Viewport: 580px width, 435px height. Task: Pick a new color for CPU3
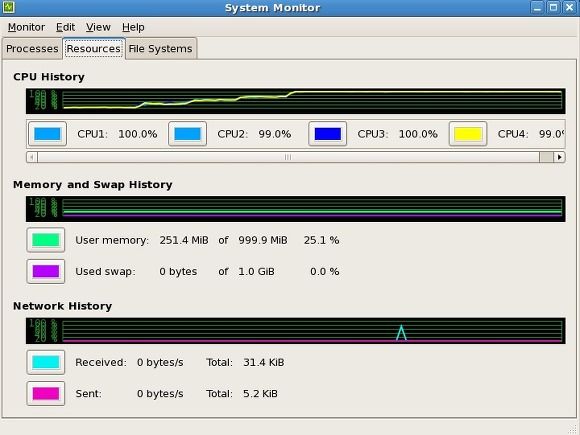pos(328,134)
